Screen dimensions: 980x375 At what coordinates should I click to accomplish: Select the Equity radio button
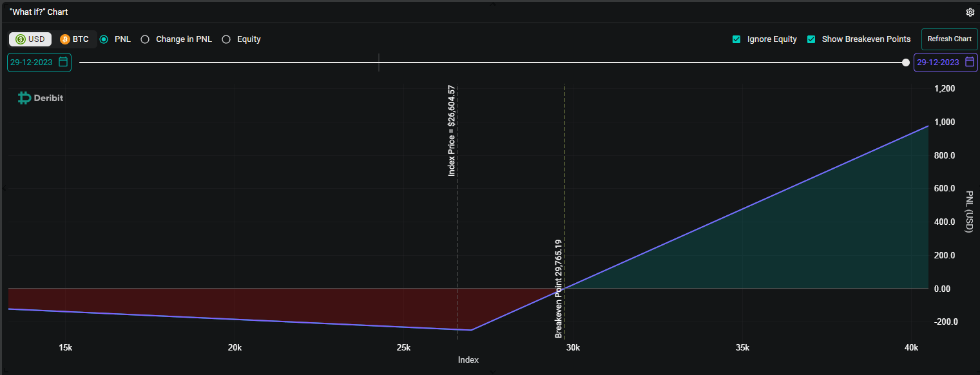[x=226, y=39]
